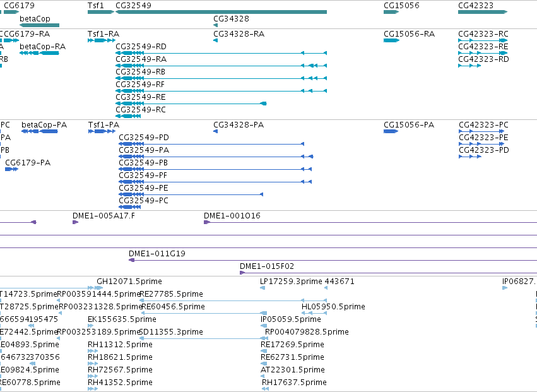Select the CG32549-RC transcript label
The height and width of the screenshot is (392, 537).
pyautogui.click(x=141, y=110)
